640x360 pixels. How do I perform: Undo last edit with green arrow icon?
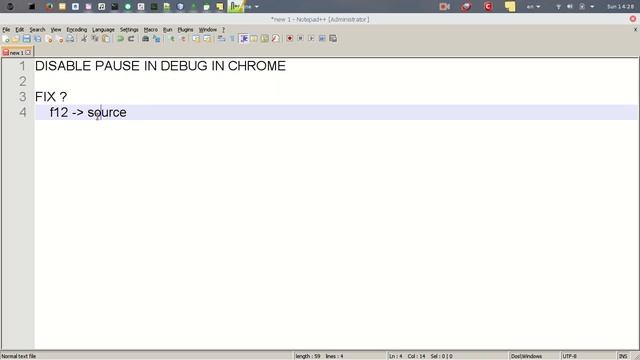[x=120, y=39]
